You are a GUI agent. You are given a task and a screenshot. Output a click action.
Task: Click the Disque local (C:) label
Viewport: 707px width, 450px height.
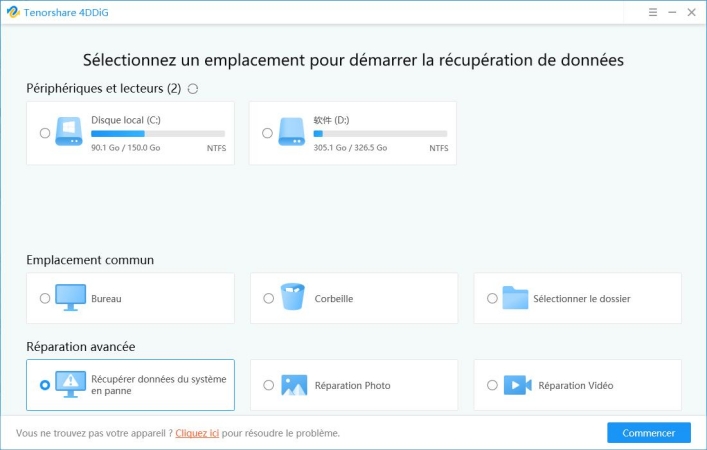(126, 120)
